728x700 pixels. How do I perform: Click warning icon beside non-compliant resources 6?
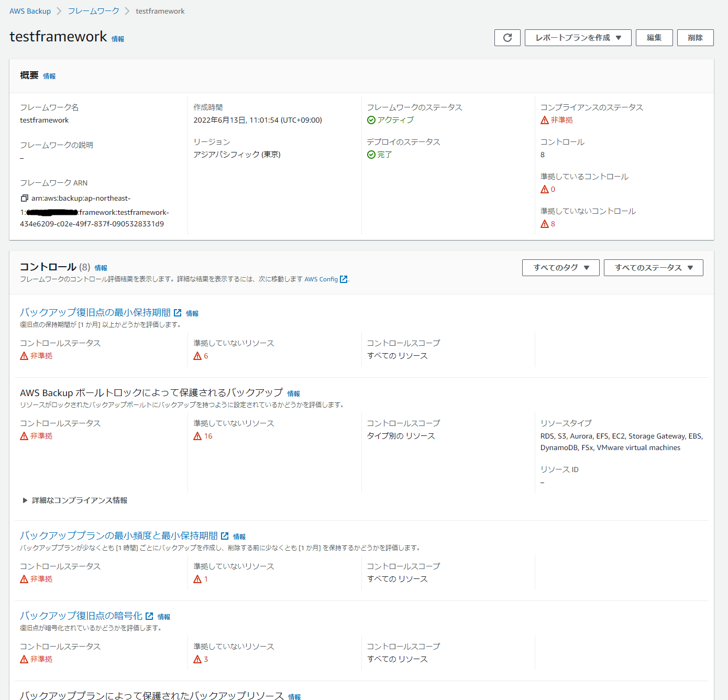[197, 356]
